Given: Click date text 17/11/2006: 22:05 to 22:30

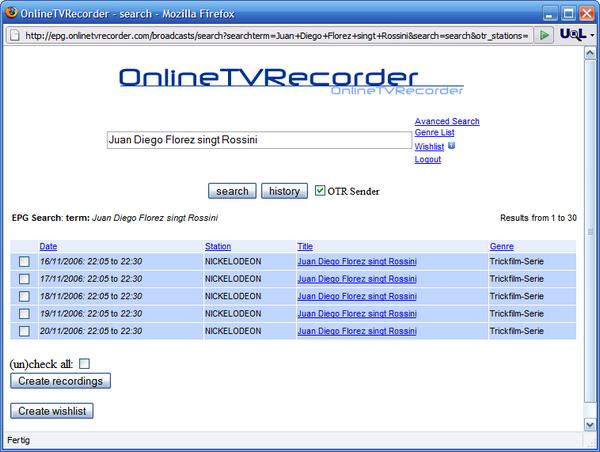Looking at the screenshot, I should [x=91, y=279].
